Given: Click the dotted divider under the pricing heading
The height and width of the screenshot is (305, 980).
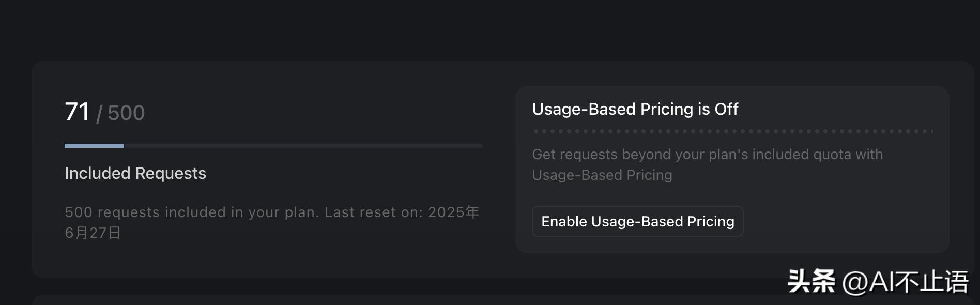Looking at the screenshot, I should pyautogui.click(x=732, y=131).
